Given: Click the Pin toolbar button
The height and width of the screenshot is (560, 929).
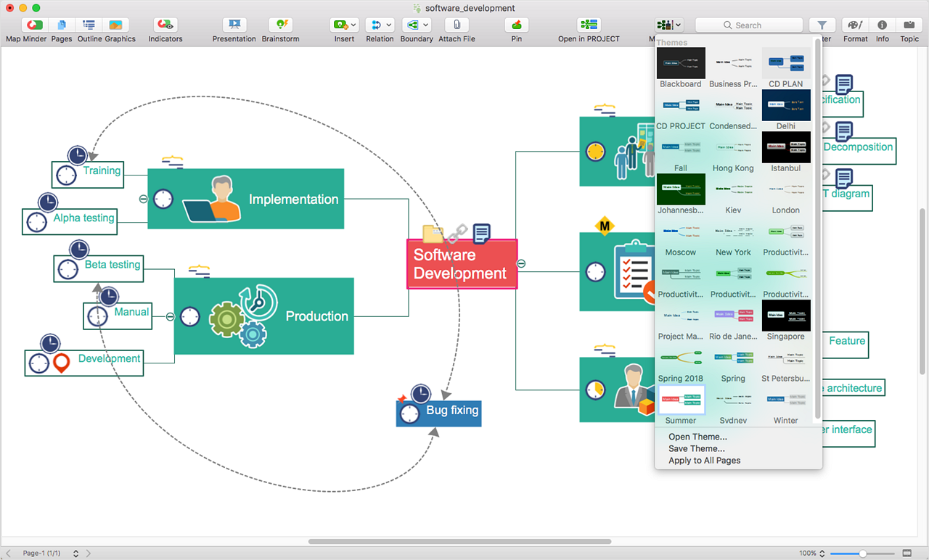Looking at the screenshot, I should [x=516, y=25].
